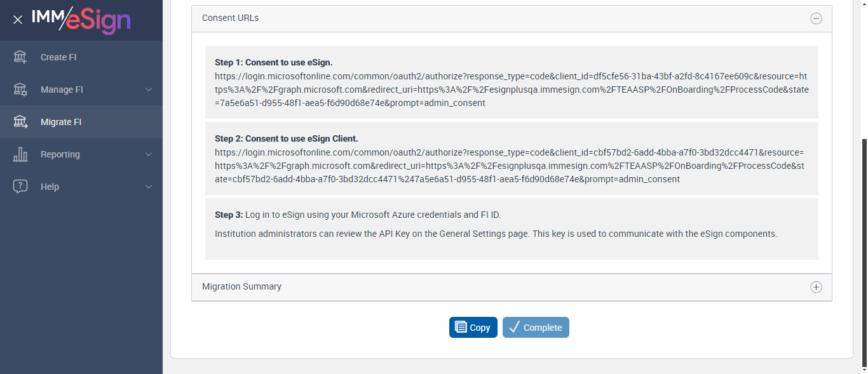Close the sidebar with the X icon

point(18,20)
